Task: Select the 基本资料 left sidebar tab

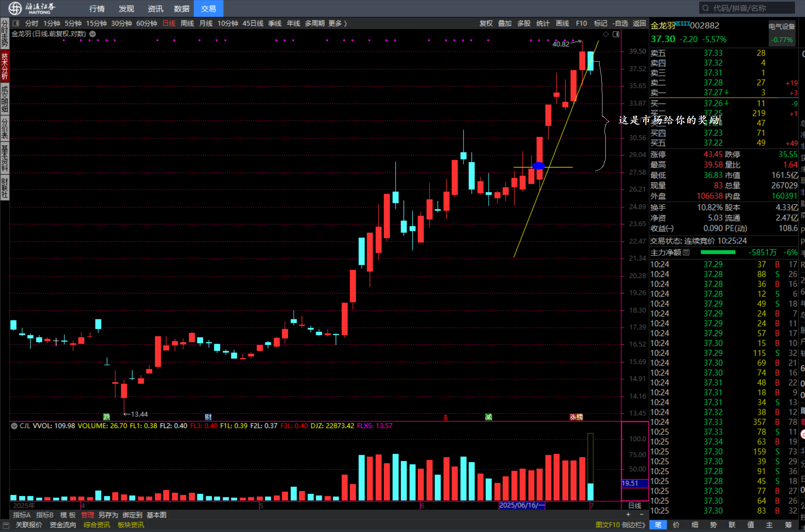Action: pos(5,158)
